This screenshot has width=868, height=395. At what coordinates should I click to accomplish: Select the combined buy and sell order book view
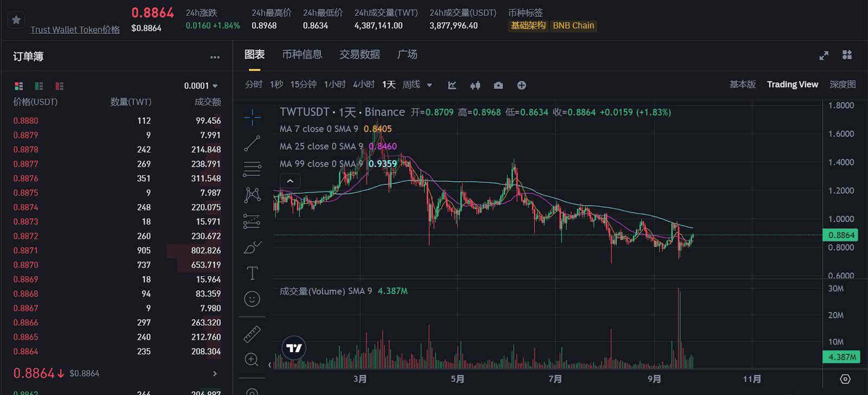pos(19,86)
